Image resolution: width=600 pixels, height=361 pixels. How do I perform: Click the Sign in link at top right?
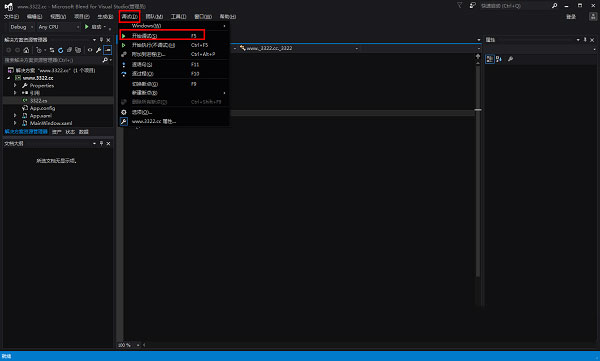point(571,16)
